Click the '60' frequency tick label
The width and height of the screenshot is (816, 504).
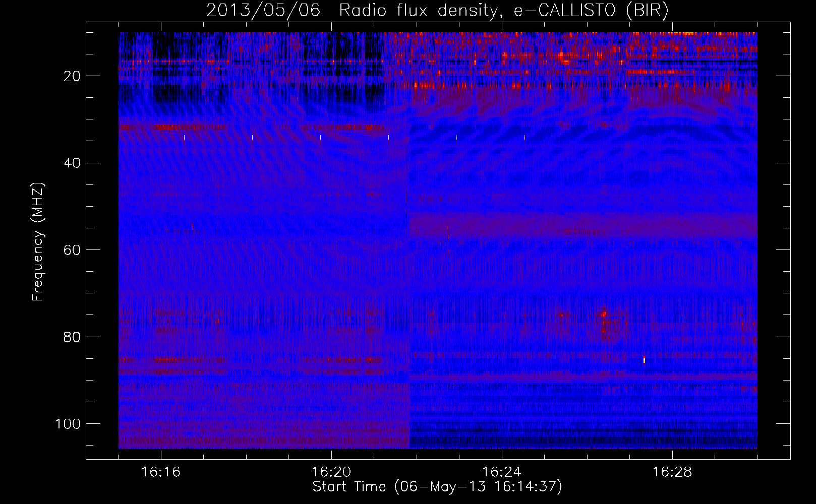point(73,250)
